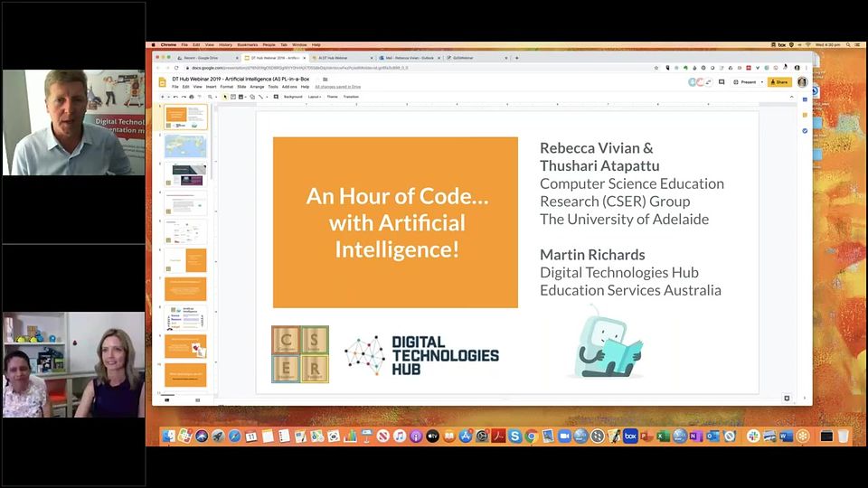Open the Bookmarks menu in macOS menu bar
The image size is (868, 488).
(x=247, y=44)
